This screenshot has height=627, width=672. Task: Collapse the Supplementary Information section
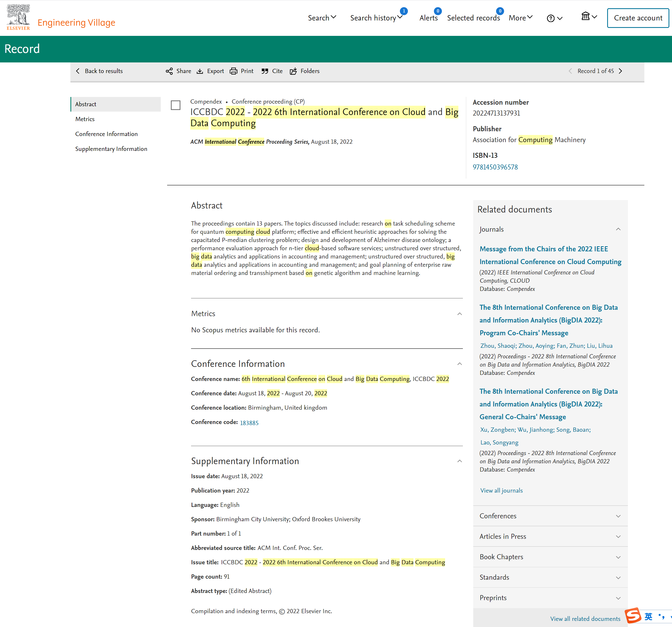459,461
